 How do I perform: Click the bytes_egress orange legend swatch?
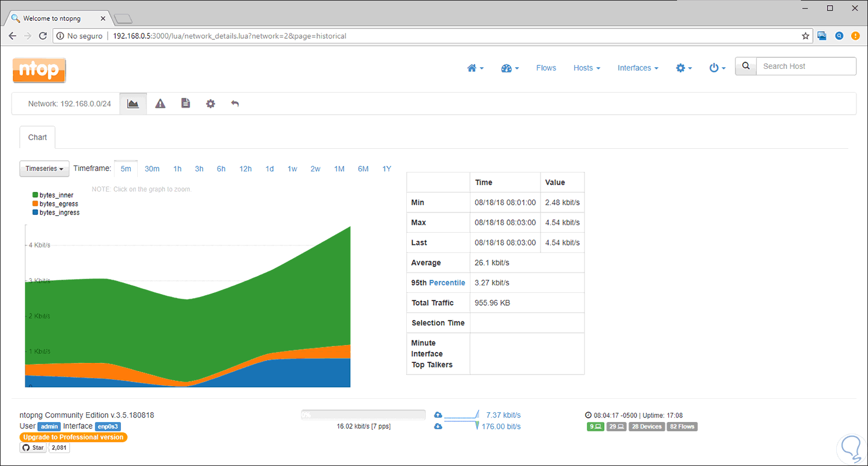[x=35, y=204]
